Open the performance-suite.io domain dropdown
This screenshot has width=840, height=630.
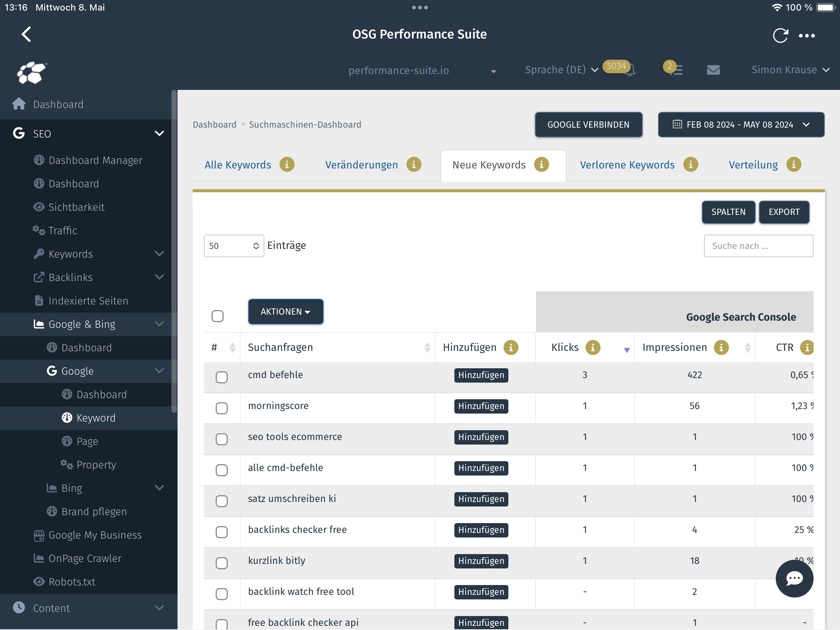coord(422,71)
